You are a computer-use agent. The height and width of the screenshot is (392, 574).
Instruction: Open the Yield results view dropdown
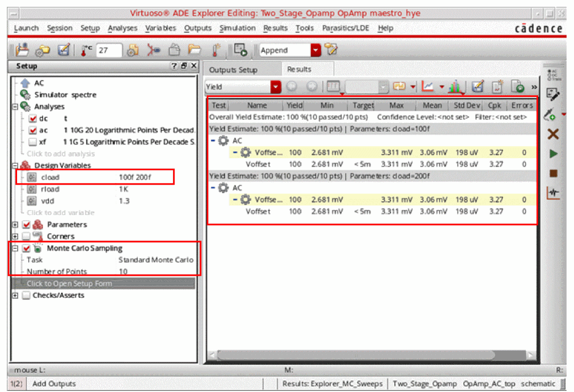pos(276,87)
